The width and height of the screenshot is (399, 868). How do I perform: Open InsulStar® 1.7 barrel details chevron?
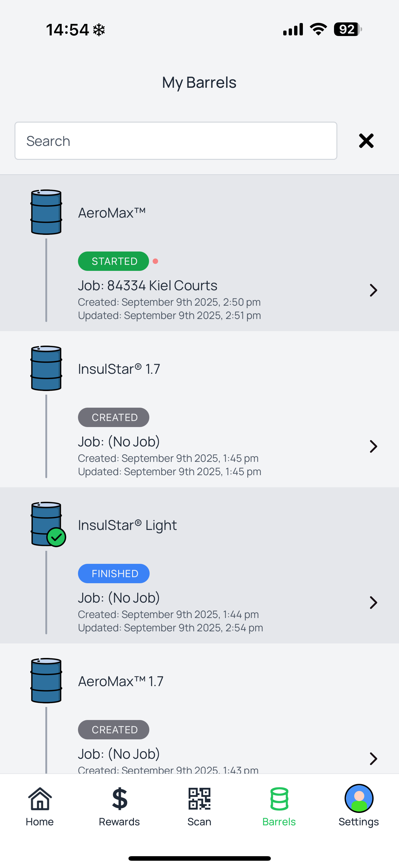[x=373, y=446]
